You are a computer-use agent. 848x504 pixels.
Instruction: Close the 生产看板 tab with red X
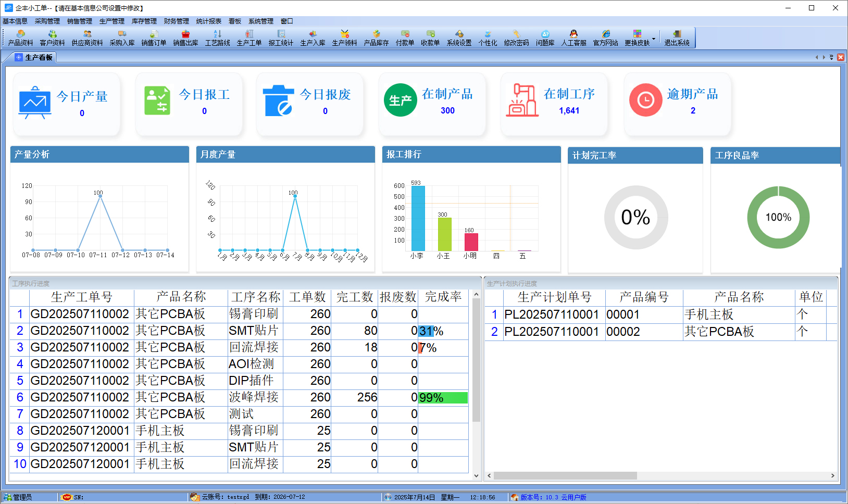click(841, 57)
